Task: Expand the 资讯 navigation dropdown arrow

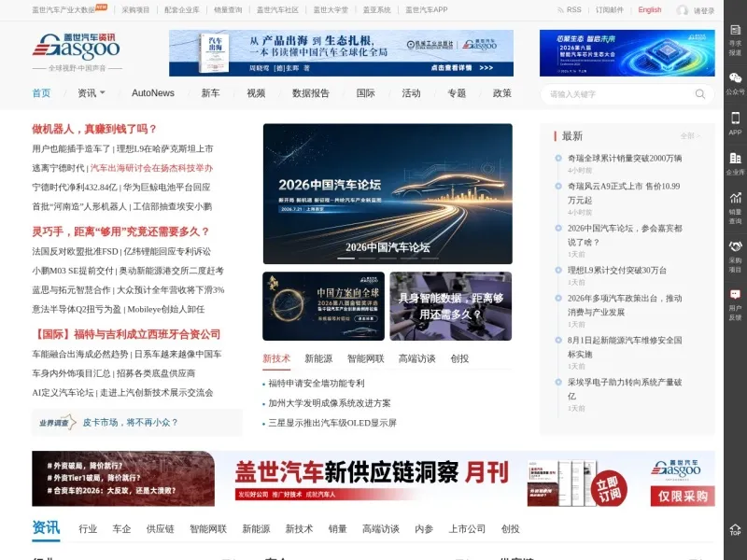Action: pyautogui.click(x=103, y=92)
